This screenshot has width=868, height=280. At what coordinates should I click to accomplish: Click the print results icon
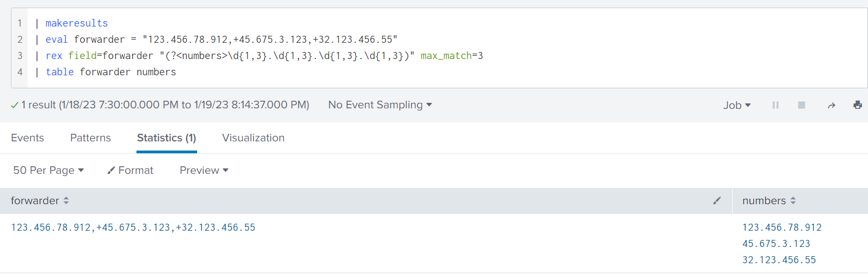tap(857, 105)
